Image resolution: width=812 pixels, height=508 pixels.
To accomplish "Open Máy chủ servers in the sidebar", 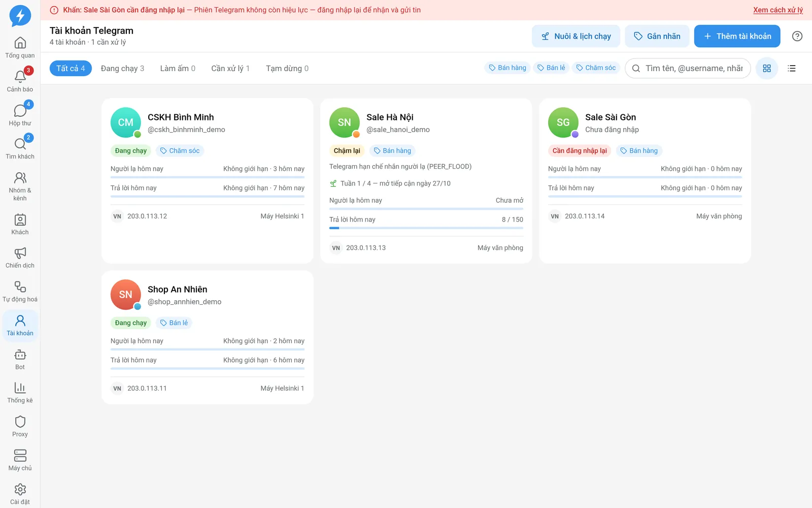I will pyautogui.click(x=20, y=461).
